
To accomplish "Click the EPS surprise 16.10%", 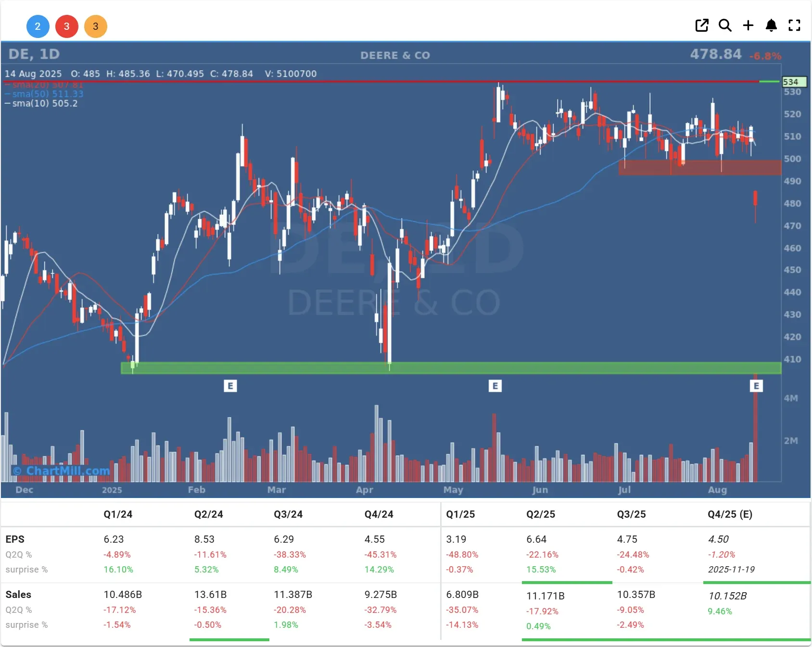I will pos(118,570).
